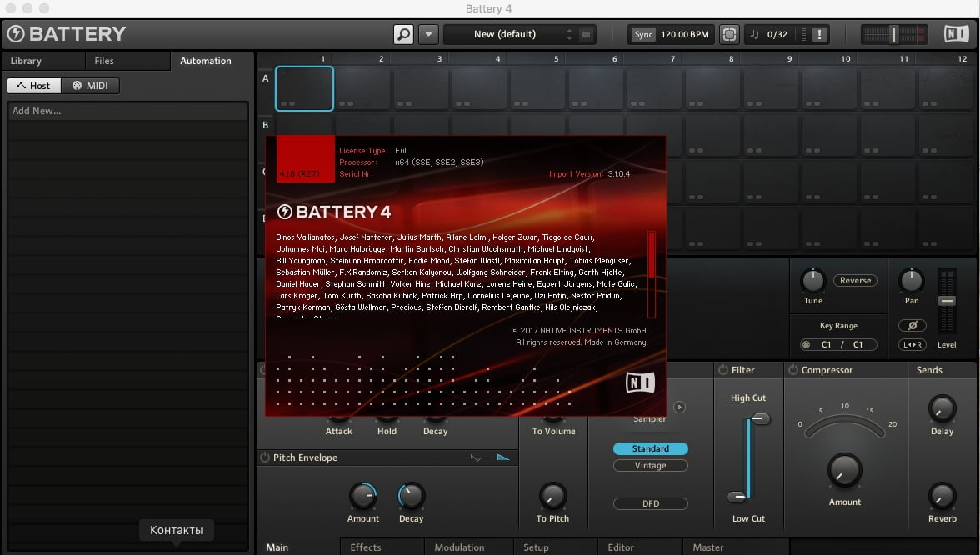Toggle the L↔R channel swap button

(912, 344)
